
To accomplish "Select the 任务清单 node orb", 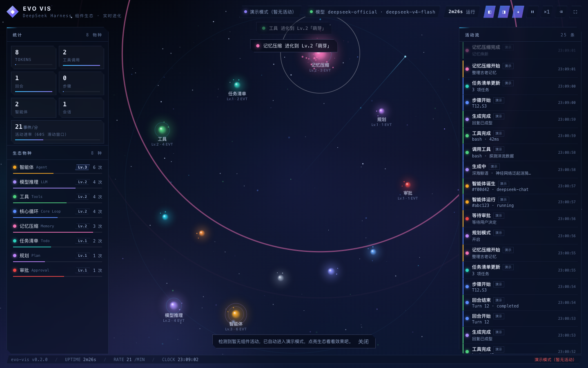I will point(237,85).
